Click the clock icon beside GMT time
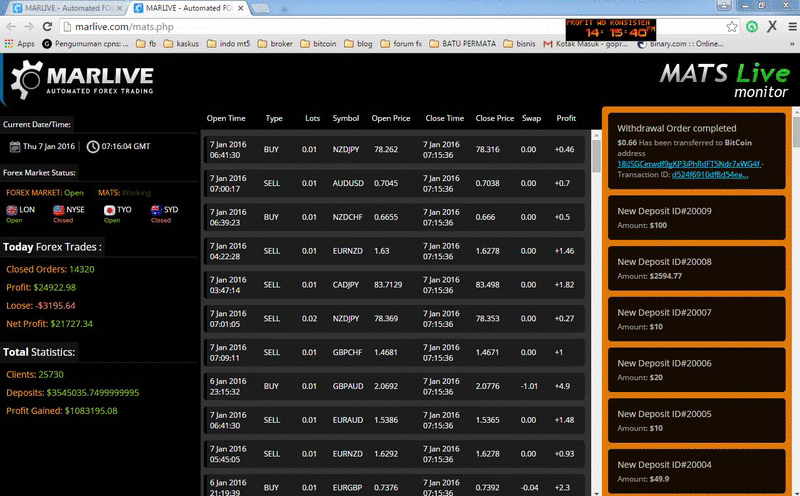Screen dimensions: 800x496 point(93,147)
